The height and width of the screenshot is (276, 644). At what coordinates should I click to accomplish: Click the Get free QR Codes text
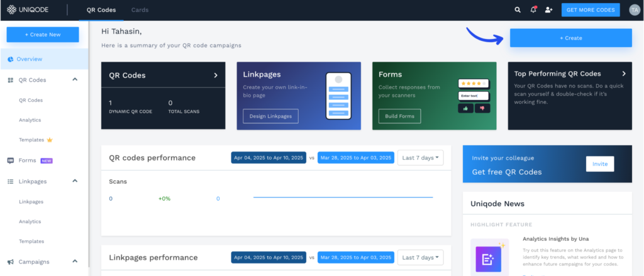[x=507, y=172]
